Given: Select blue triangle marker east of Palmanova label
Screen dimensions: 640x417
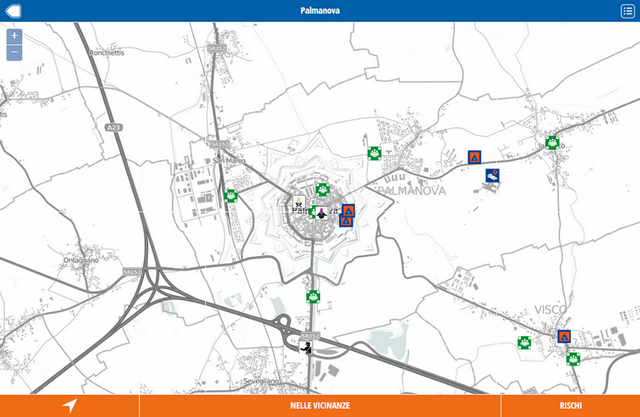Looking at the screenshot, I should pyautogui.click(x=475, y=157).
